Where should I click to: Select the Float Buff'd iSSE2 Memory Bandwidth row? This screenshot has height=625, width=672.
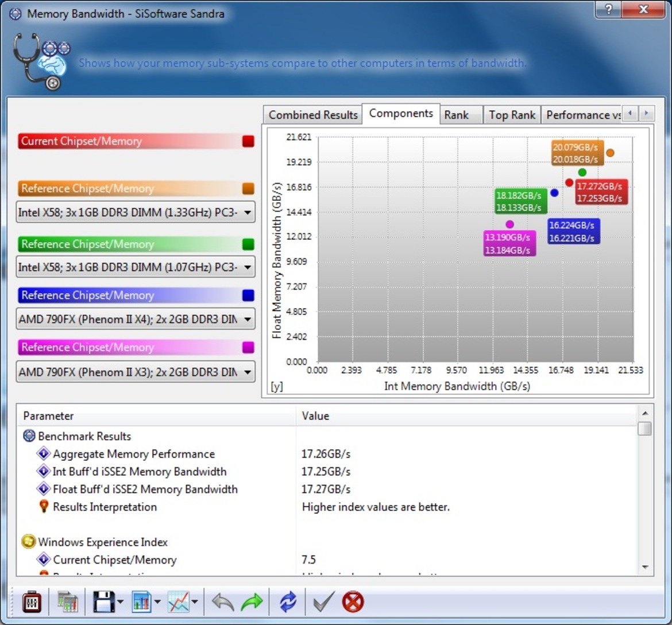tap(327, 489)
